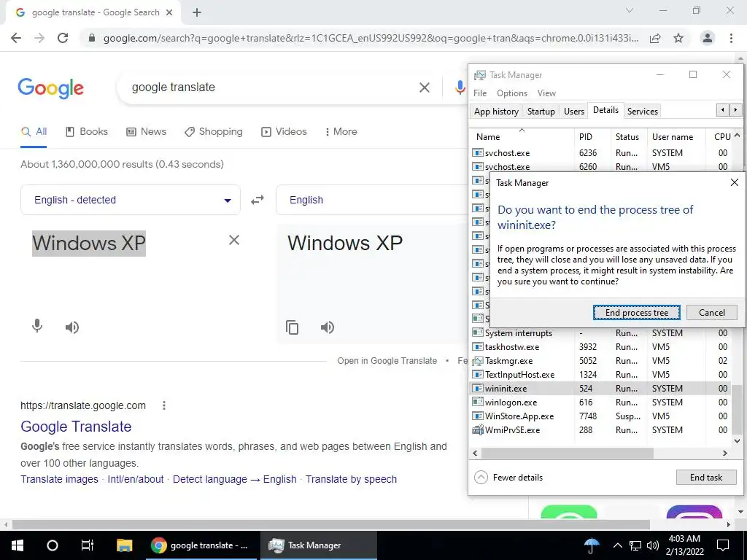Open Task Manager File menu
The image size is (747, 560).
coord(480,93)
